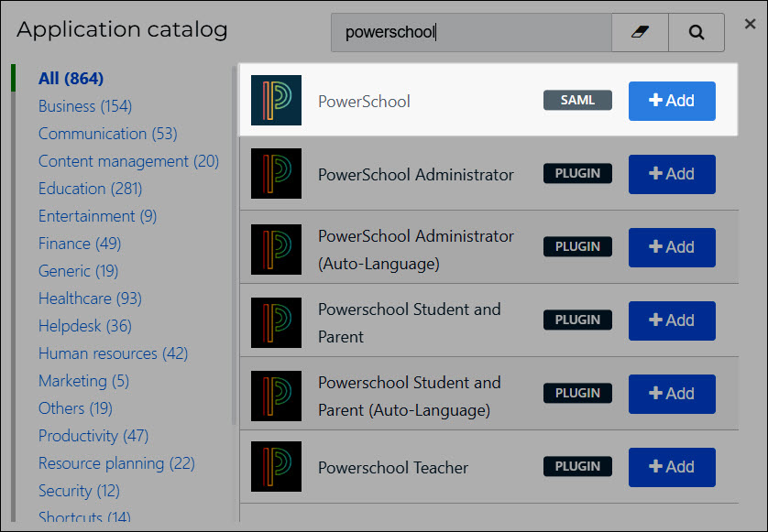Run search with the magnifier icon
The image size is (768, 532).
[696, 32]
